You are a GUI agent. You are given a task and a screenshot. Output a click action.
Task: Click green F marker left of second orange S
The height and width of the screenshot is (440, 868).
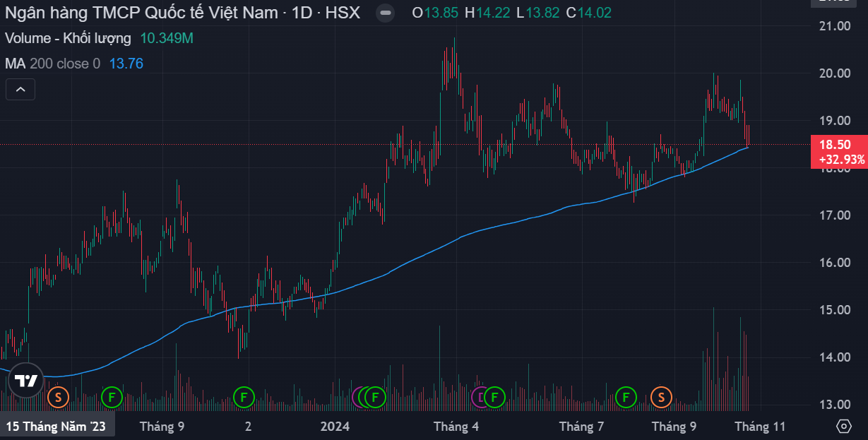(625, 398)
